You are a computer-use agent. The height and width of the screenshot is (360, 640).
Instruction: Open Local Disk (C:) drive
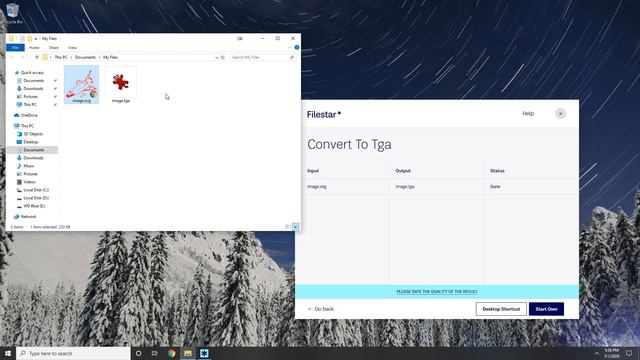click(36, 190)
